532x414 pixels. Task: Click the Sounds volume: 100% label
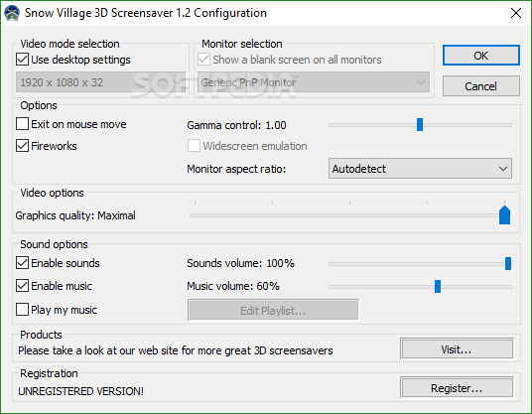240,263
